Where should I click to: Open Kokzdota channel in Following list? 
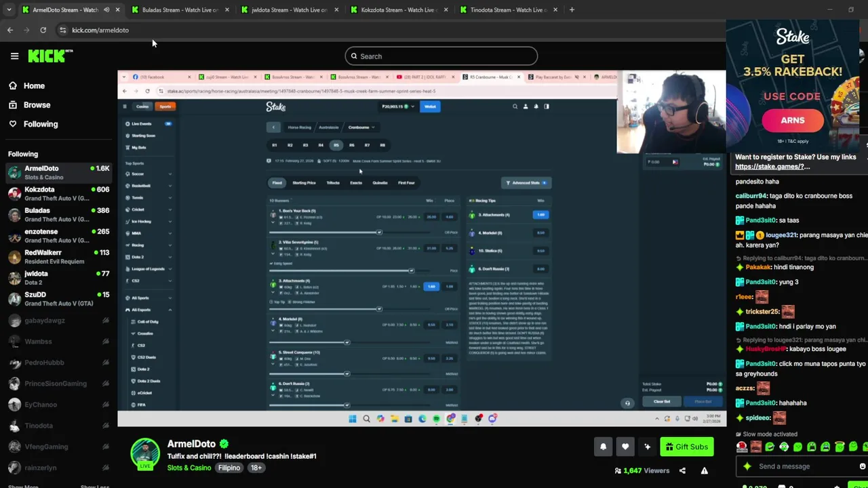click(x=58, y=193)
